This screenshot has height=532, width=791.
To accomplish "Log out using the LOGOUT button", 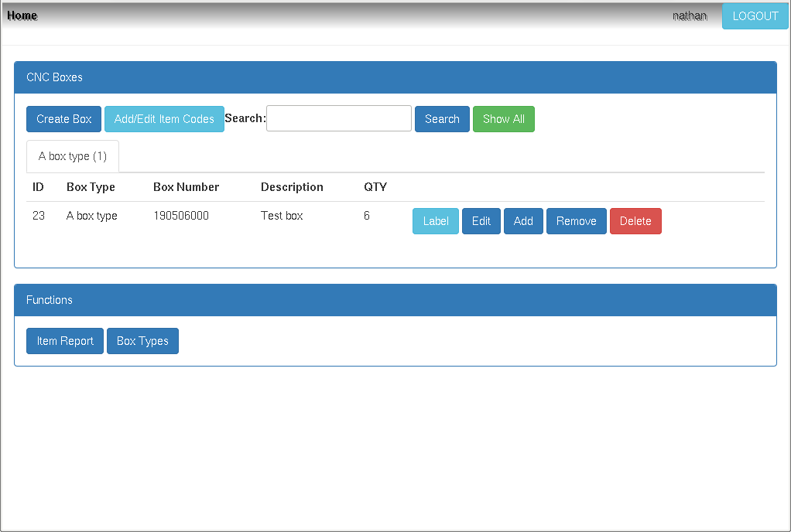I will (755, 16).
